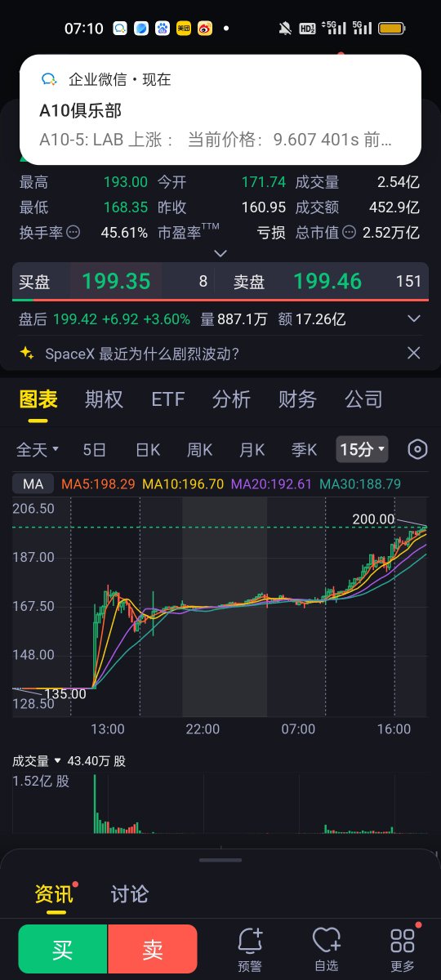The height and width of the screenshot is (980, 441).
Task: Select the 月K chart period
Action: [x=252, y=449]
